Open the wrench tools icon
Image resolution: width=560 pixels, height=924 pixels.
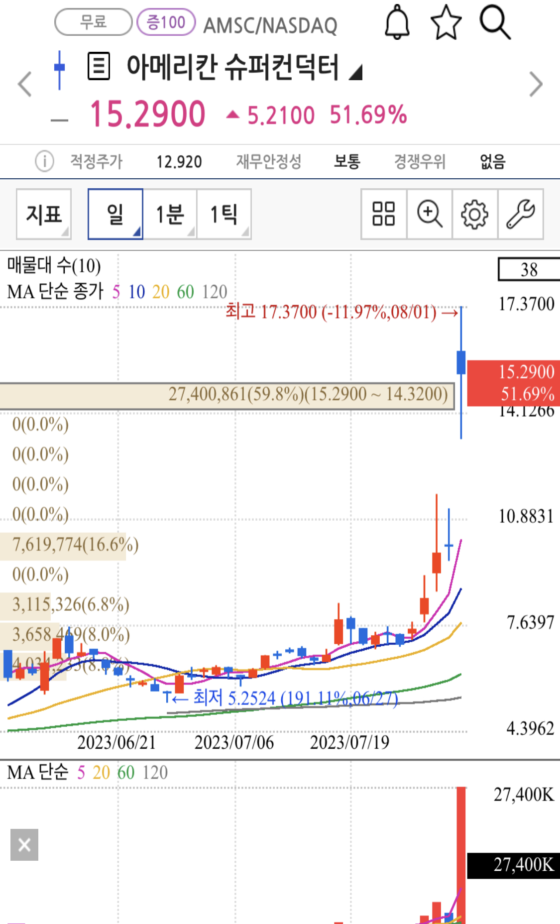(521, 214)
